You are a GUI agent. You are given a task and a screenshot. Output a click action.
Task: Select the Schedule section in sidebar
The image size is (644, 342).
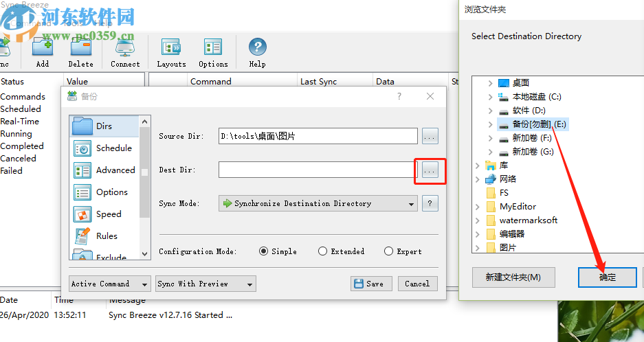pyautogui.click(x=104, y=148)
